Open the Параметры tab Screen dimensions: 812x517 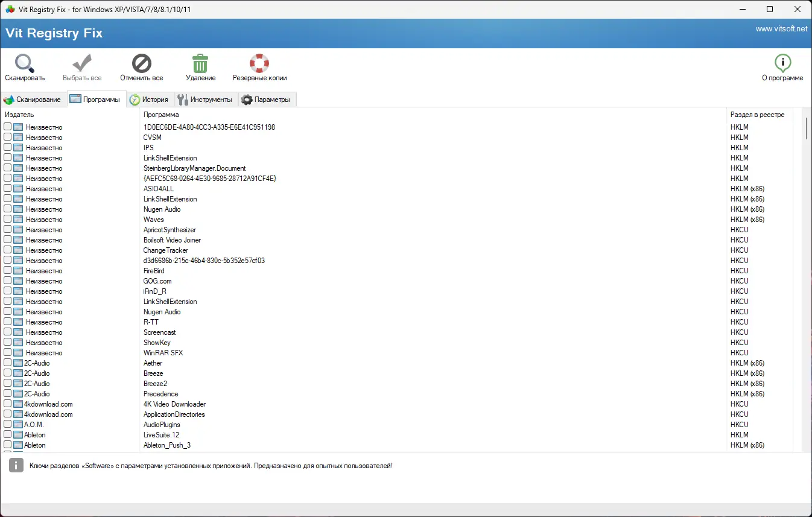click(267, 100)
